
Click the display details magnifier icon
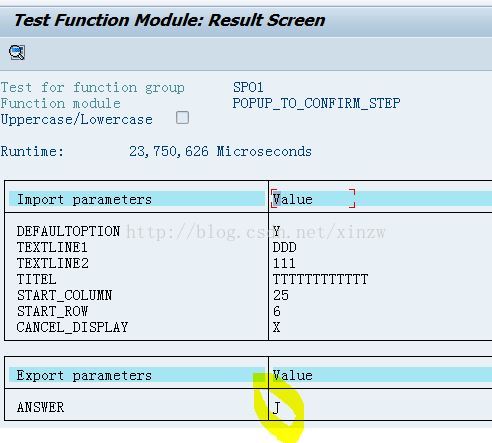tap(17, 52)
